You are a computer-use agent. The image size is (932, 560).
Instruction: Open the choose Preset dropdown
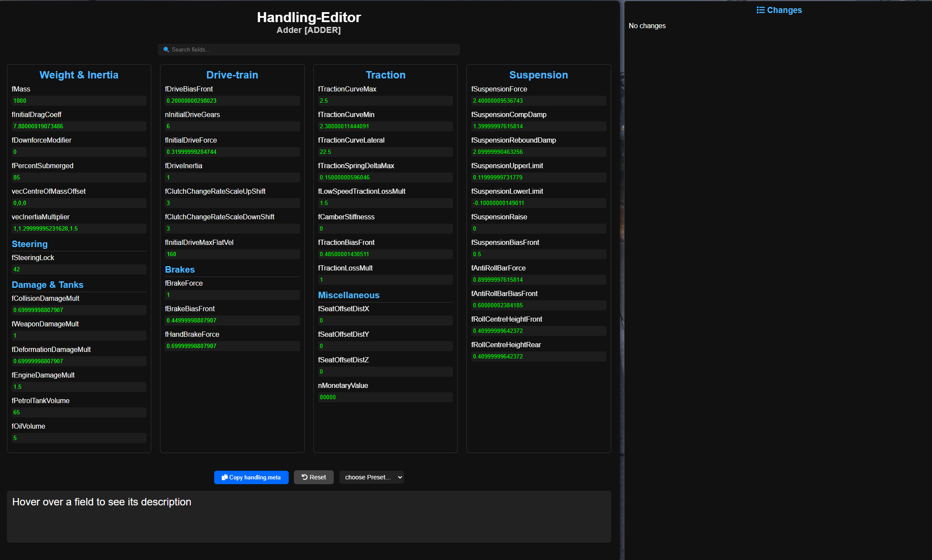pyautogui.click(x=371, y=477)
